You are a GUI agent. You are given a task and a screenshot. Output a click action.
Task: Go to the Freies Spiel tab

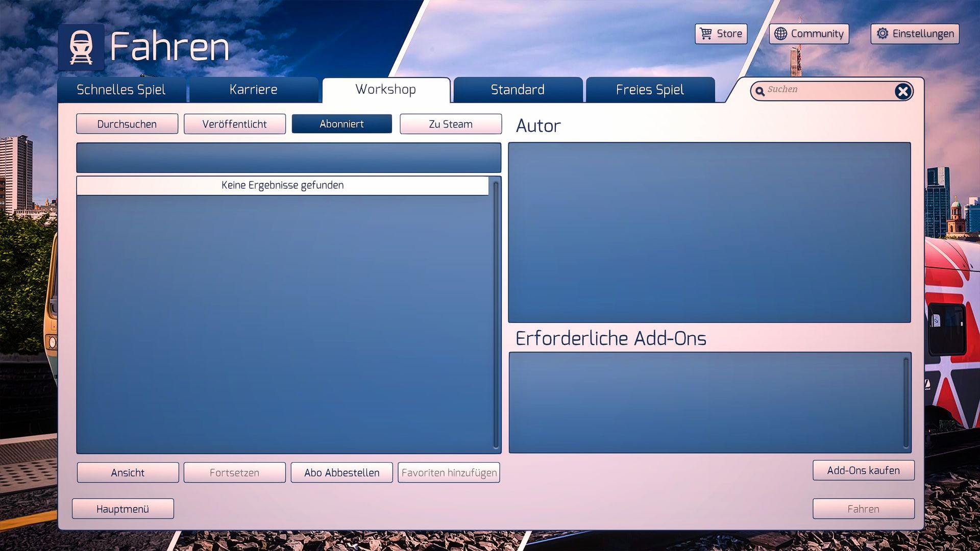[649, 90]
